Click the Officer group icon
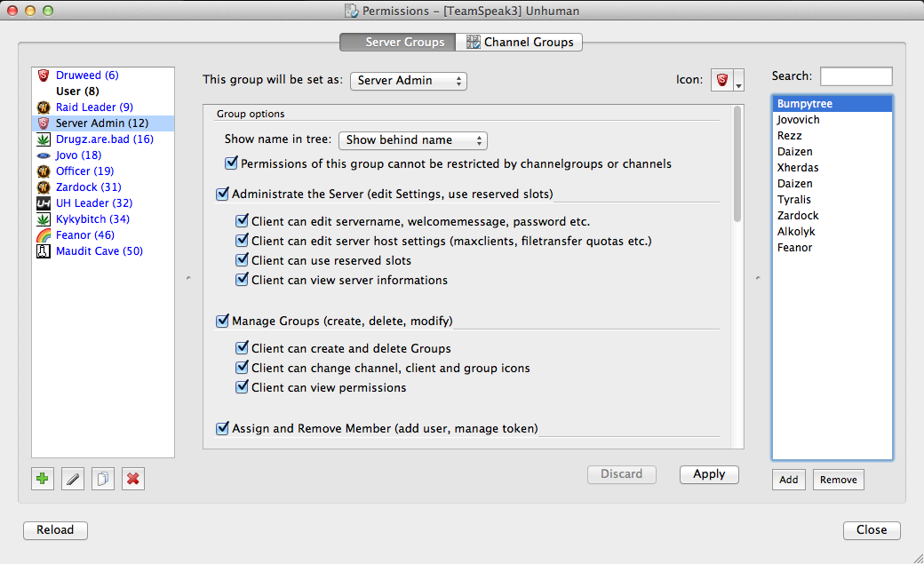 click(x=44, y=171)
